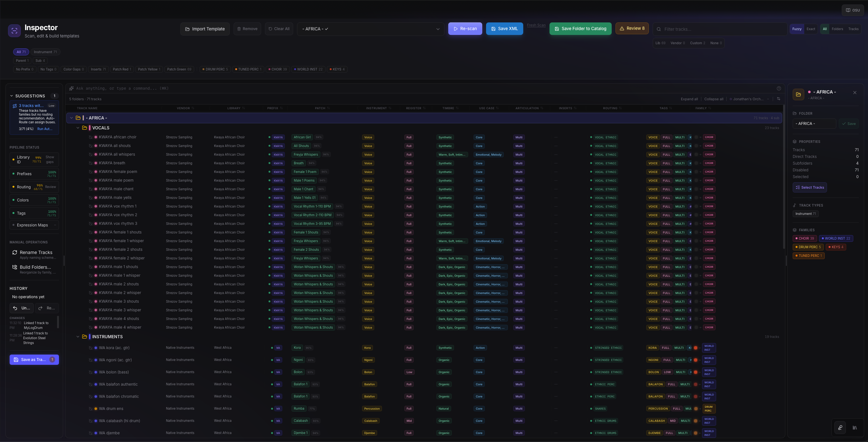Select the Patch Green 69 filter chip
This screenshot has height=442, width=868.
179,70
